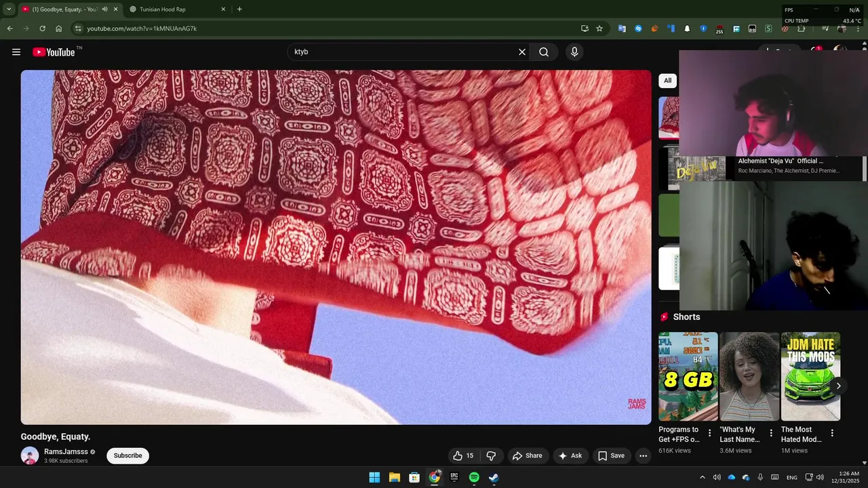Bookmark this page with star icon
This screenshot has width=868, height=488.
pyautogui.click(x=599, y=28)
